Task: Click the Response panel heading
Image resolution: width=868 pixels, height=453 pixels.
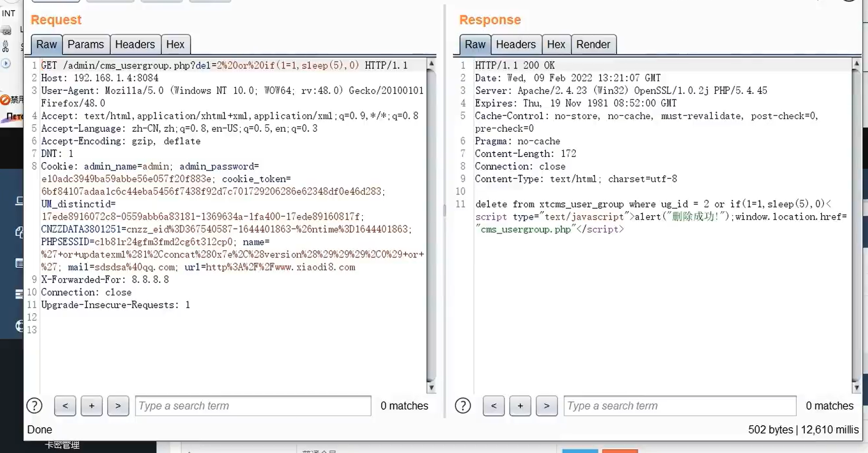Action: click(490, 20)
